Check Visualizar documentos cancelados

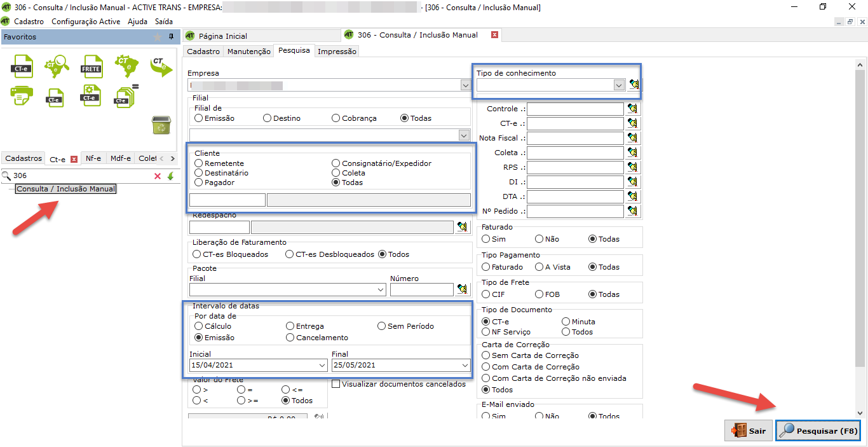tap(336, 384)
